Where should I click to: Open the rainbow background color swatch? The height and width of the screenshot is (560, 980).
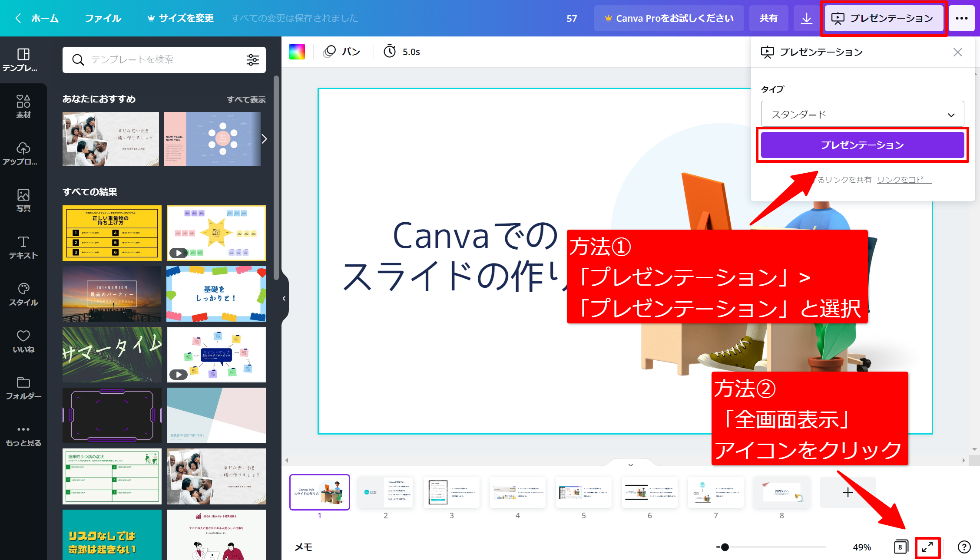tap(297, 52)
